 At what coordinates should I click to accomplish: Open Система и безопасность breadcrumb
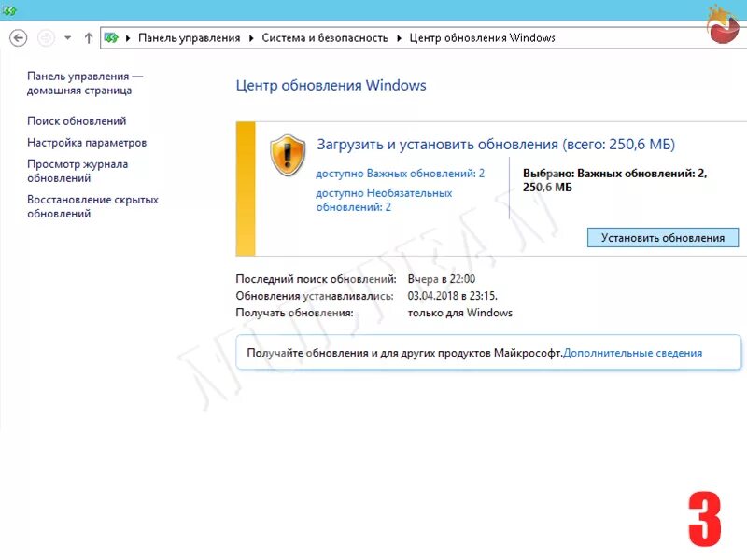point(325,38)
